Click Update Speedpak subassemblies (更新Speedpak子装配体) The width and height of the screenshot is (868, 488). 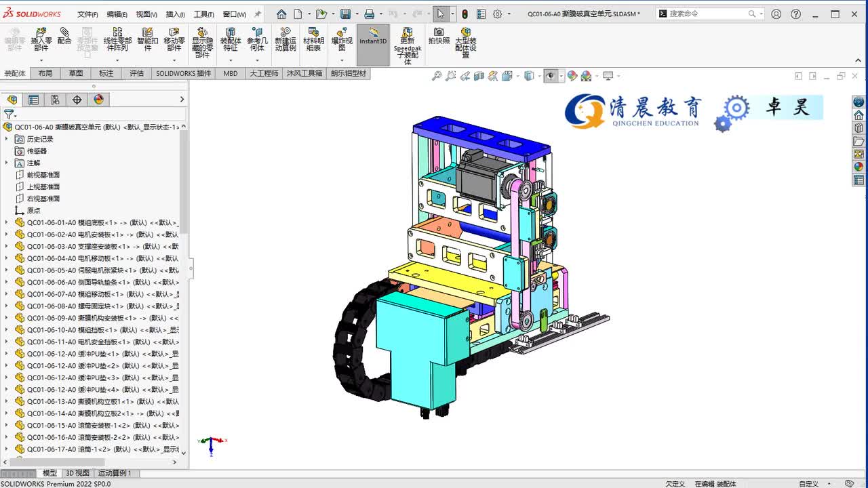[408, 46]
